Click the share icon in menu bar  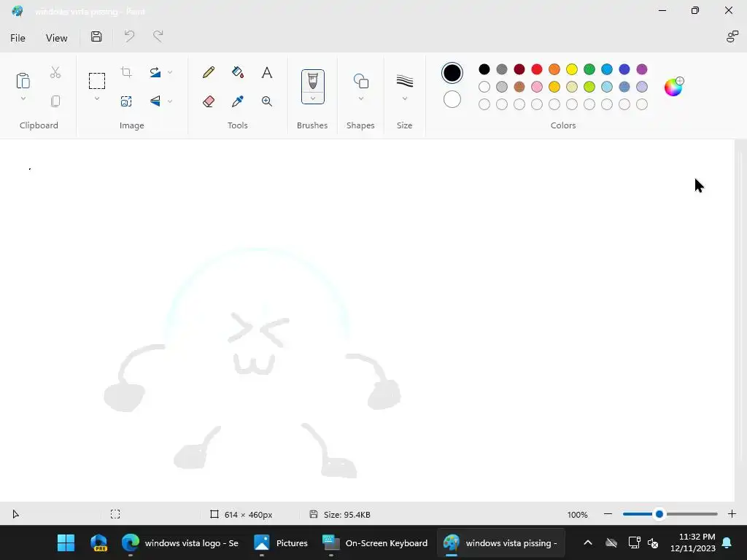click(x=732, y=36)
